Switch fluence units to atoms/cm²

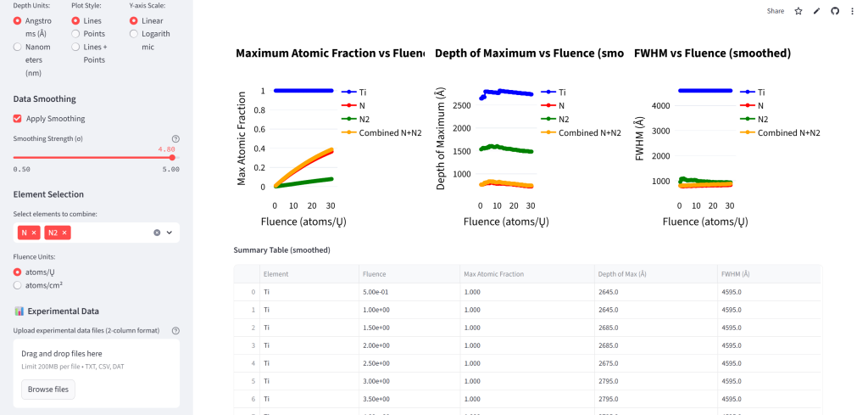tap(19, 285)
